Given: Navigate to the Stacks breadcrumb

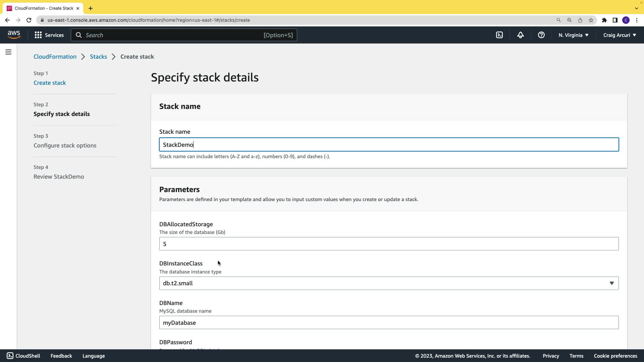Looking at the screenshot, I should tap(98, 57).
